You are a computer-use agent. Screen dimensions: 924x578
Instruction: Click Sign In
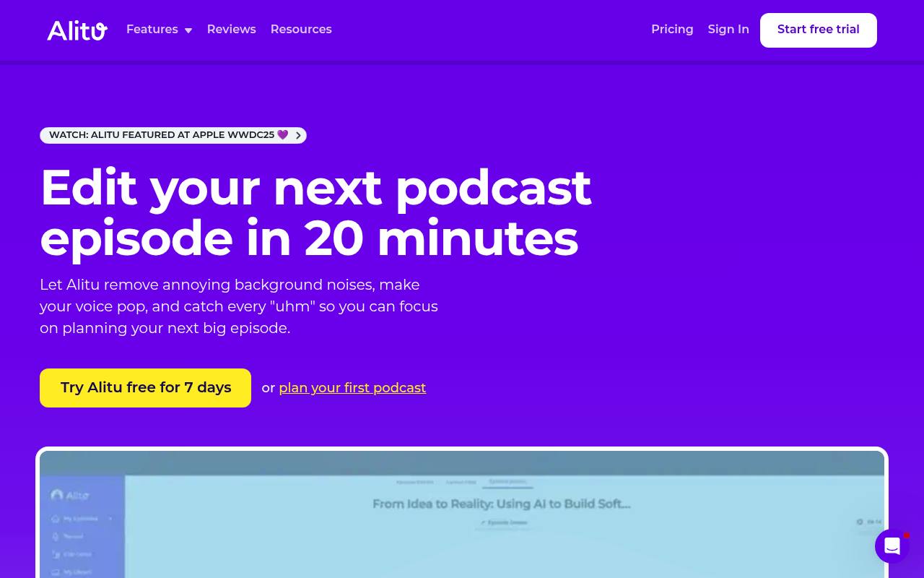point(728,30)
